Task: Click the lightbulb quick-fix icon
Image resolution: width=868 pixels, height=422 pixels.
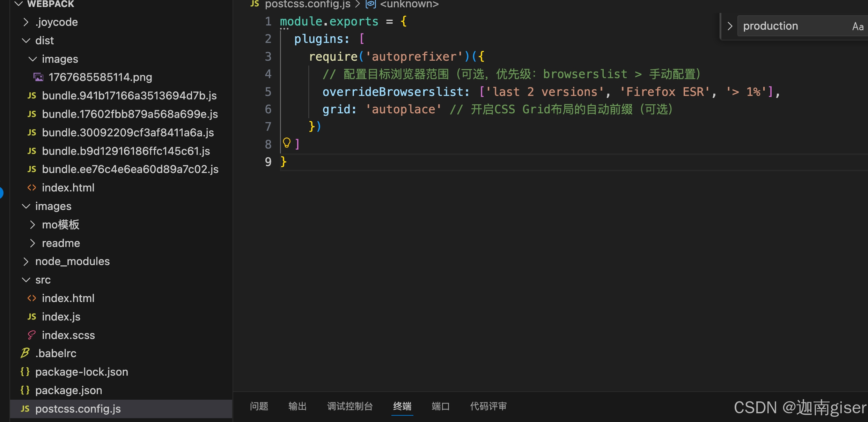Action: [287, 143]
